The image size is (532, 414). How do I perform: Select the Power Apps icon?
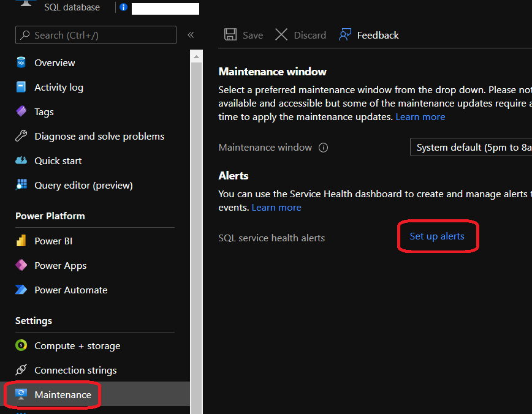pos(21,266)
